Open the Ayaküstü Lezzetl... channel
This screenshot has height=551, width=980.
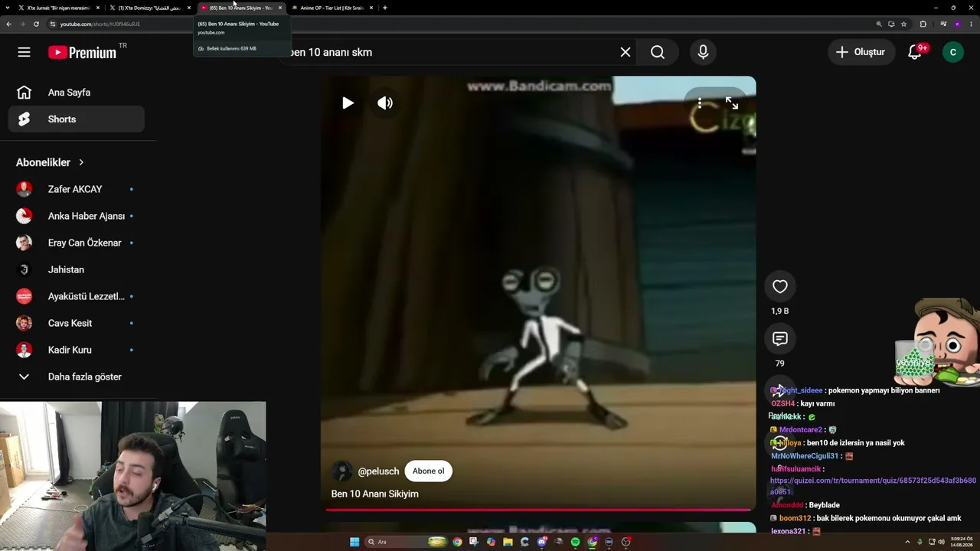pyautogui.click(x=76, y=296)
